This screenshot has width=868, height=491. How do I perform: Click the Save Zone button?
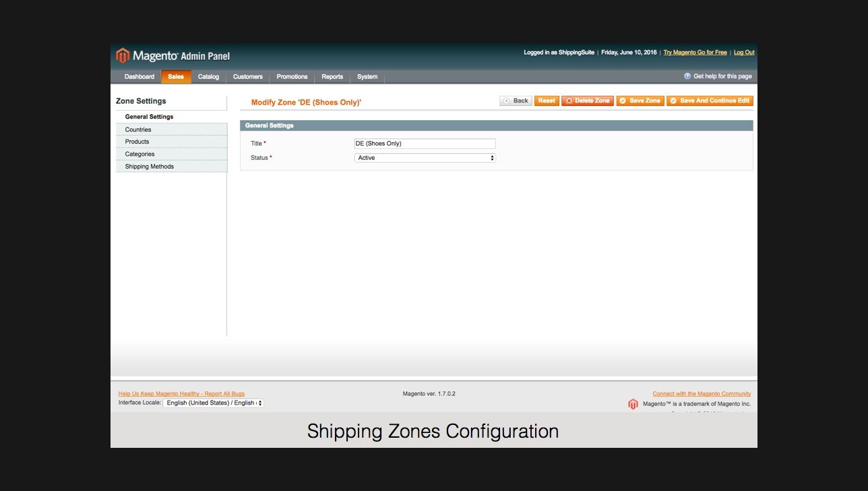(640, 100)
